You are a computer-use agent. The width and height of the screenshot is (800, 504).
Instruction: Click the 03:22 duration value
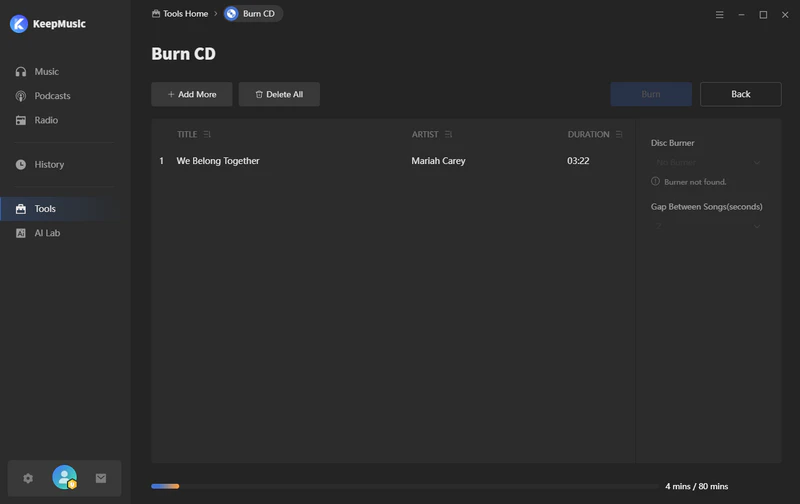coord(578,161)
